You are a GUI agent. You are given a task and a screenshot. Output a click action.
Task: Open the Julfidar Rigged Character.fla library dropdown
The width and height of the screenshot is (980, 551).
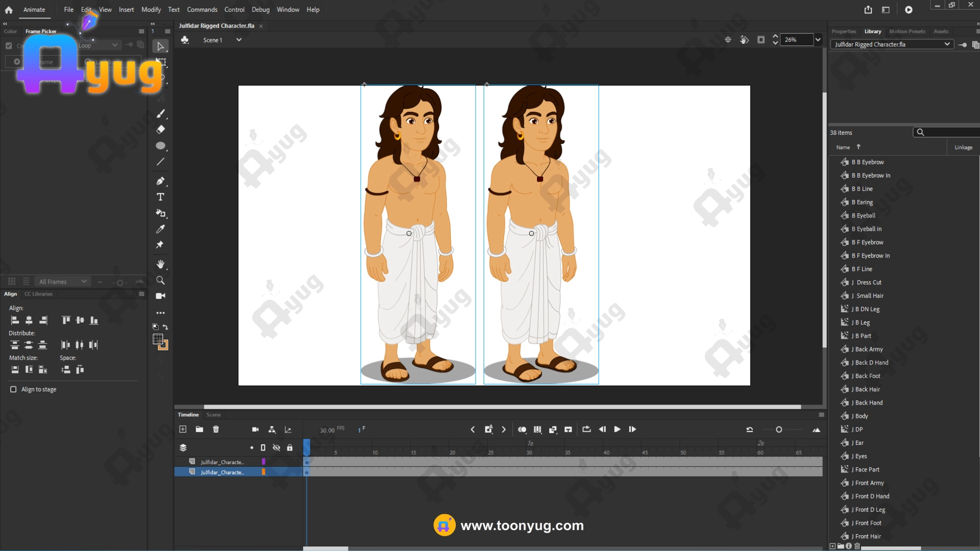point(947,44)
